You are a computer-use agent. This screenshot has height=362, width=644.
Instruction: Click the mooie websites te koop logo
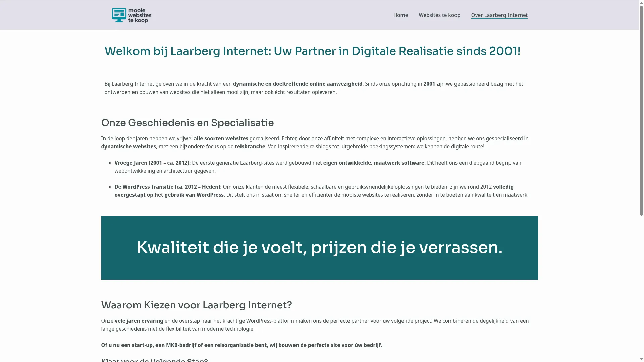(131, 15)
